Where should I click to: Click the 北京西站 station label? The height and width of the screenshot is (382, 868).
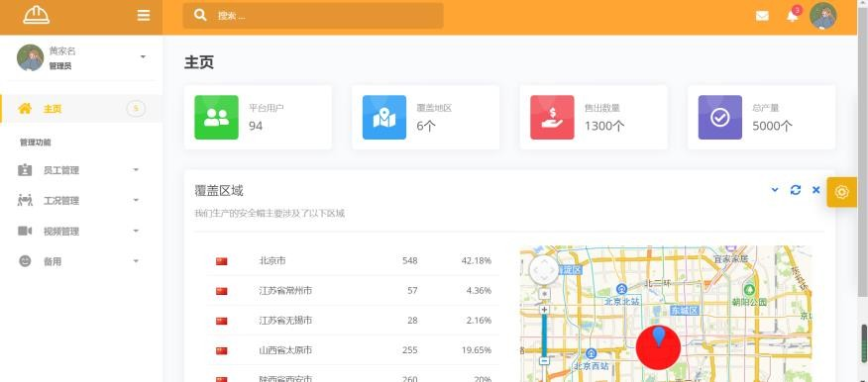pyautogui.click(x=591, y=366)
